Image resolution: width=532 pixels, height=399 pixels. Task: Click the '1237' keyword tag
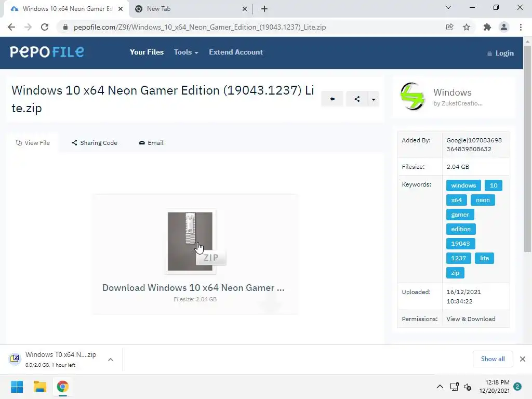[458, 258]
